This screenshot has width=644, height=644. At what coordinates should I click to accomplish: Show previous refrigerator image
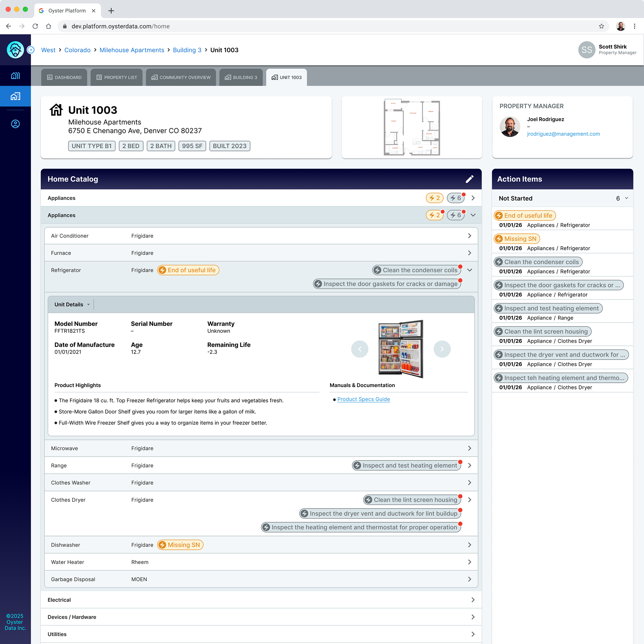point(360,349)
